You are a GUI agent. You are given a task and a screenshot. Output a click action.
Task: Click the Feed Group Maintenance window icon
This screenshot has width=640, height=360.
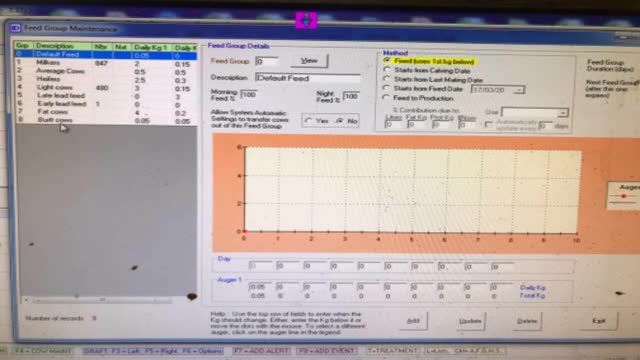click(16, 28)
